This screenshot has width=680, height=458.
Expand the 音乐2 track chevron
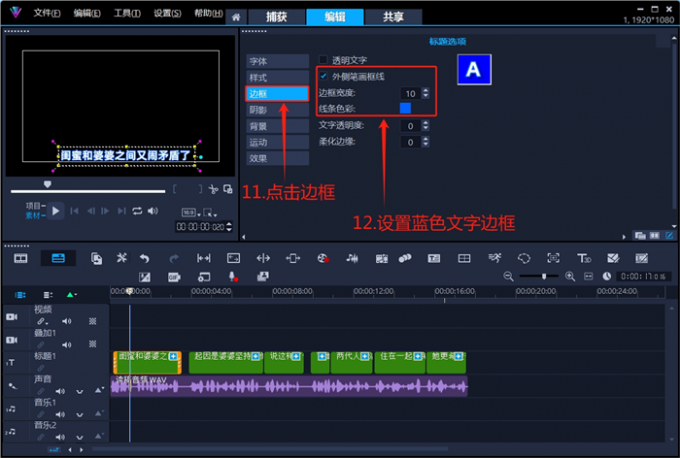point(80,438)
